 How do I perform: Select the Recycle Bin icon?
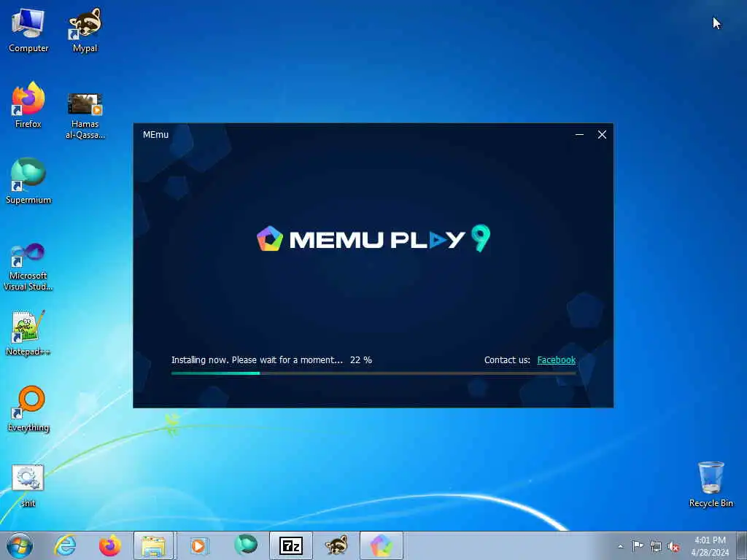tap(711, 485)
